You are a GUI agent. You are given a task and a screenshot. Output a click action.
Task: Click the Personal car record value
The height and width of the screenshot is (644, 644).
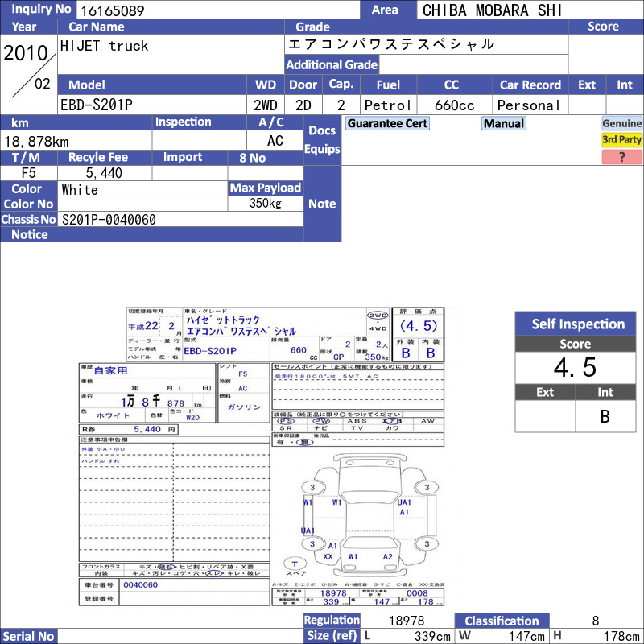(529, 105)
